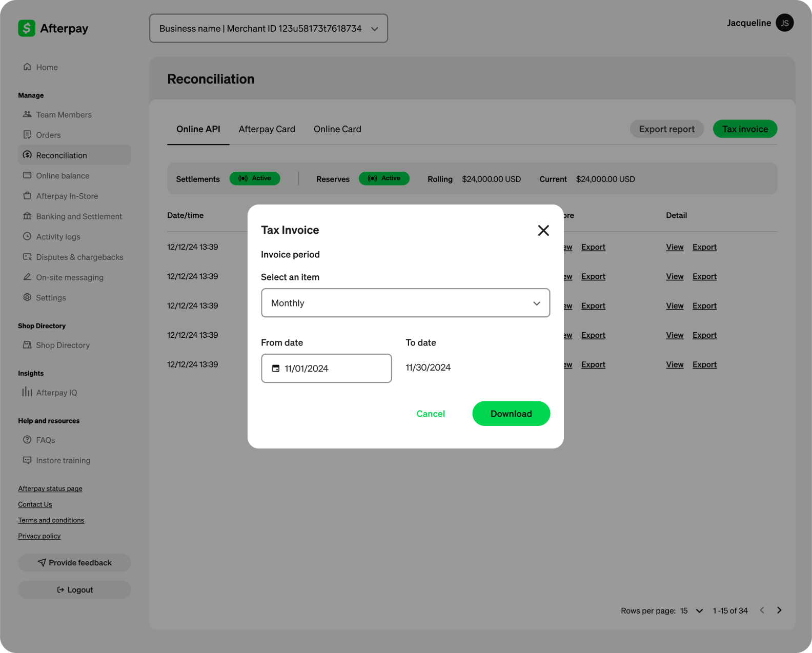Screen dimensions: 812x653
Task: Click the calendar icon in From date
Action: [276, 369]
